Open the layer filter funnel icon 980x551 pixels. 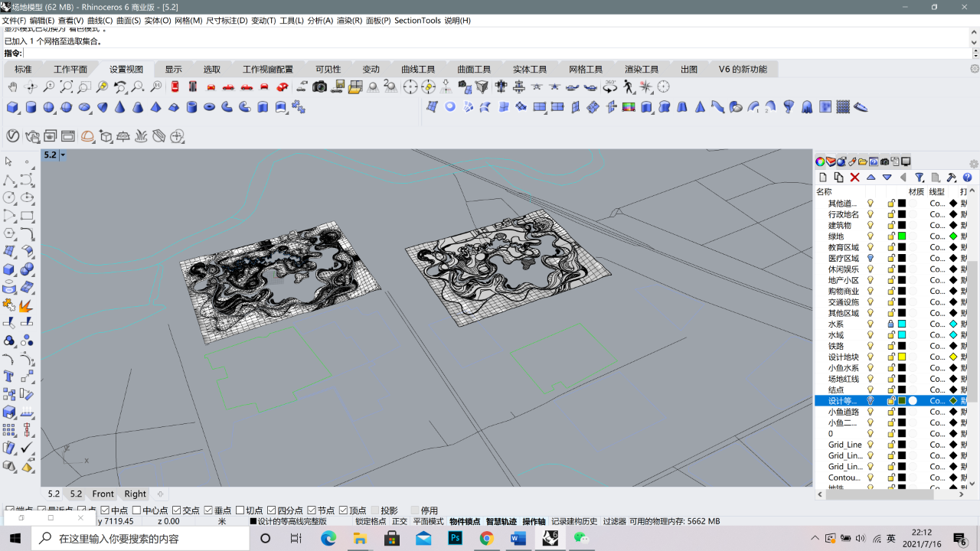(x=920, y=178)
